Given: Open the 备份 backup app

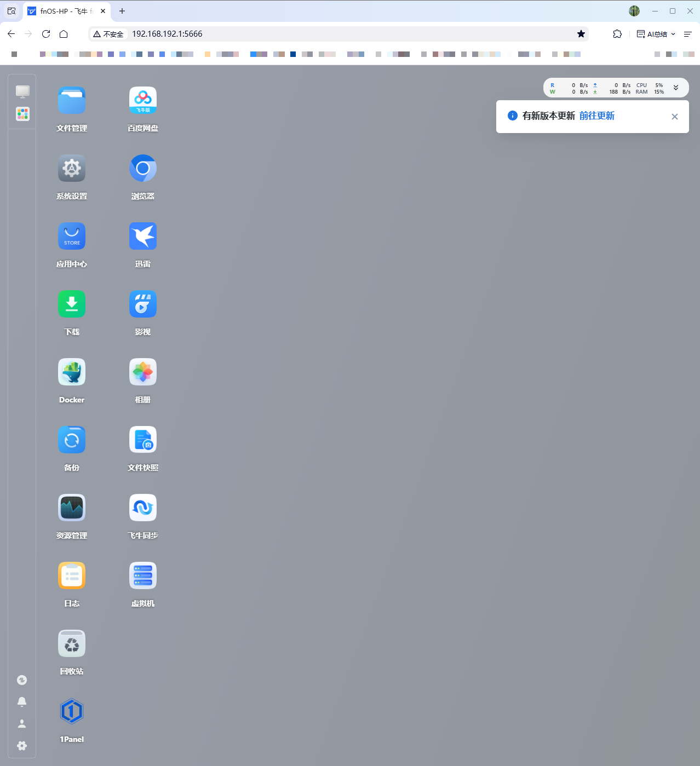Looking at the screenshot, I should tap(72, 440).
